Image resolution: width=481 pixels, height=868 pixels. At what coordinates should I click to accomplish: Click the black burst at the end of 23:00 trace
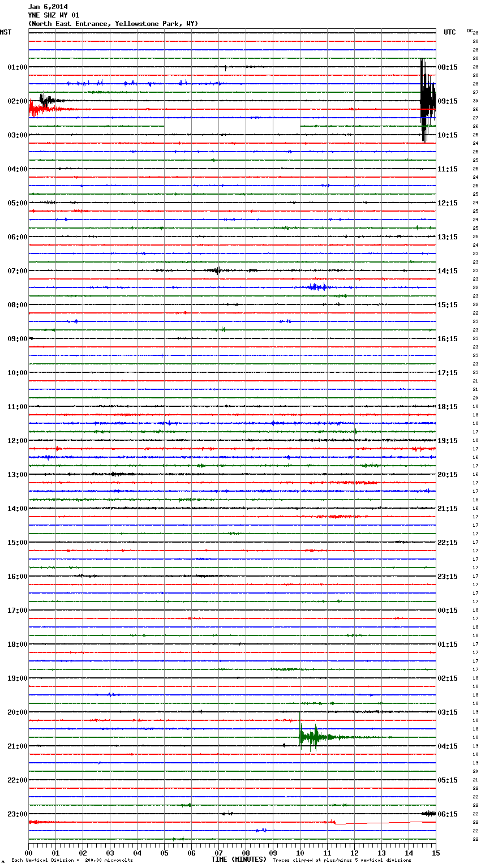click(x=428, y=814)
